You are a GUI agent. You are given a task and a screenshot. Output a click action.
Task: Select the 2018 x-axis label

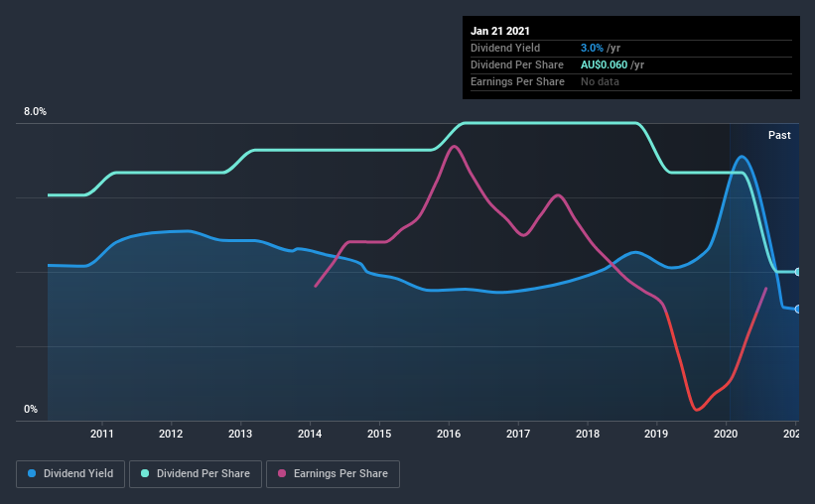[x=588, y=434]
